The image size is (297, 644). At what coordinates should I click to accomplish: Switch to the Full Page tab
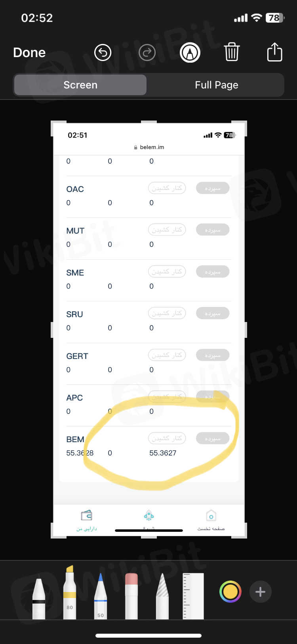point(216,85)
